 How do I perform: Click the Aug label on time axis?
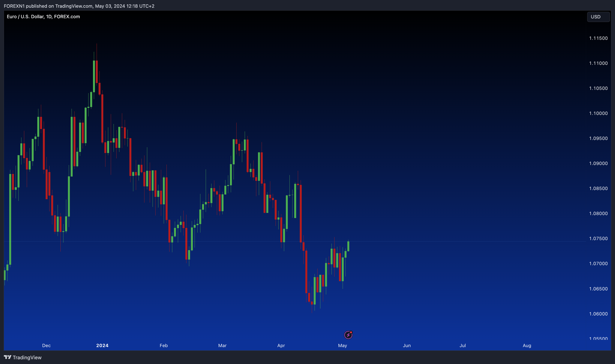click(x=527, y=345)
